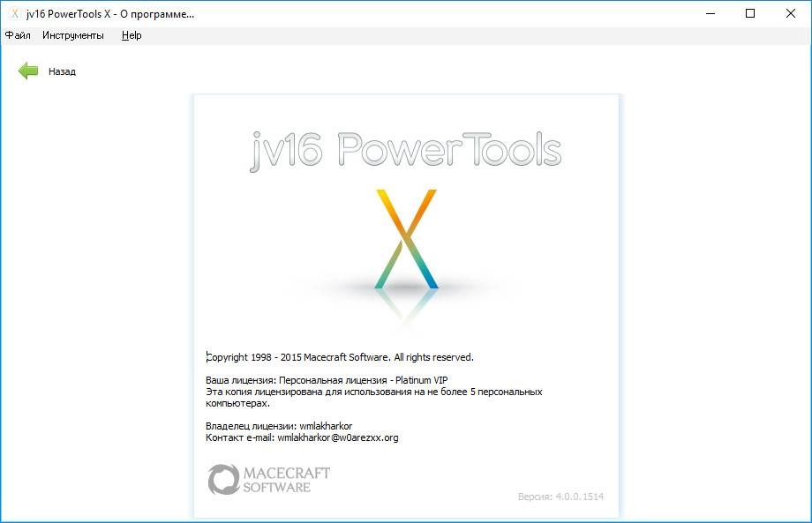812x523 pixels.
Task: Maximize the jv16 PowerTools window
Action: 750,13
